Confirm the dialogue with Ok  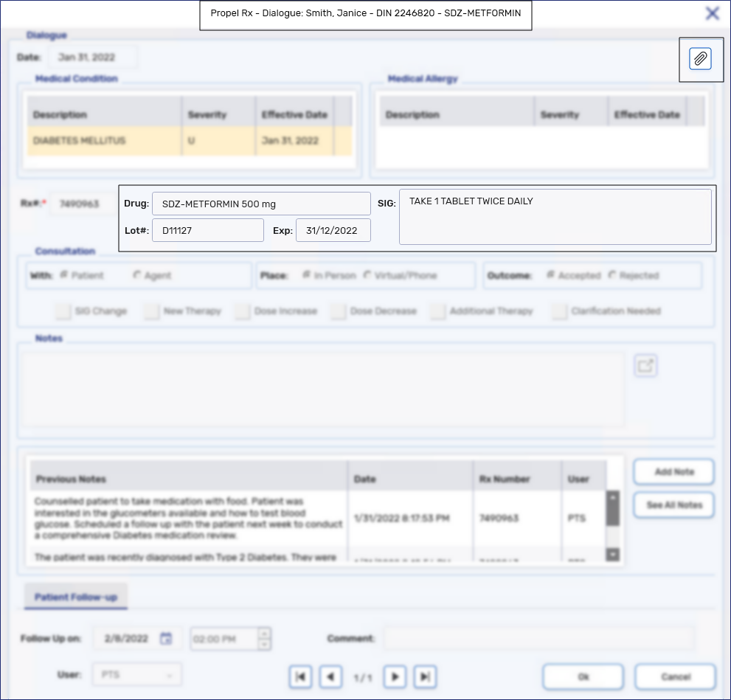[582, 676]
